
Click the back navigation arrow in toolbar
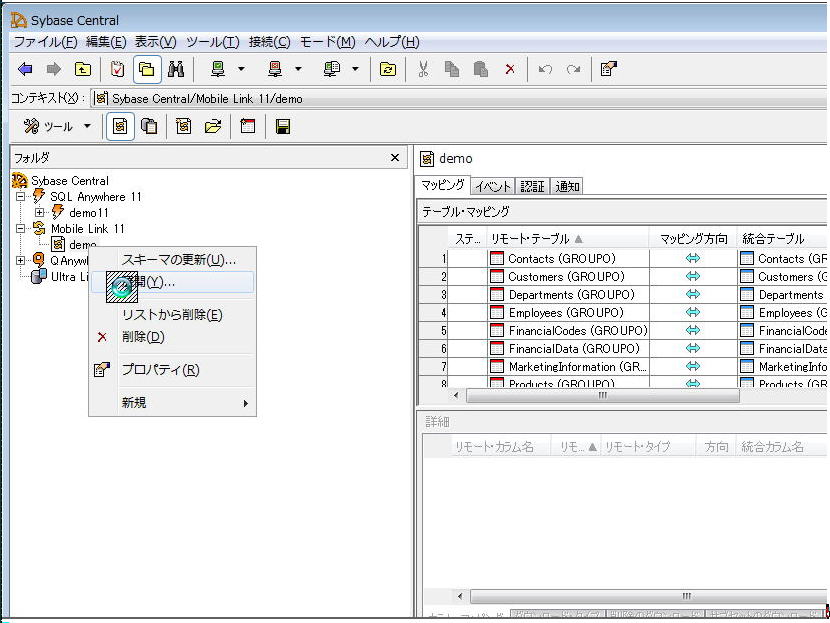(25, 69)
